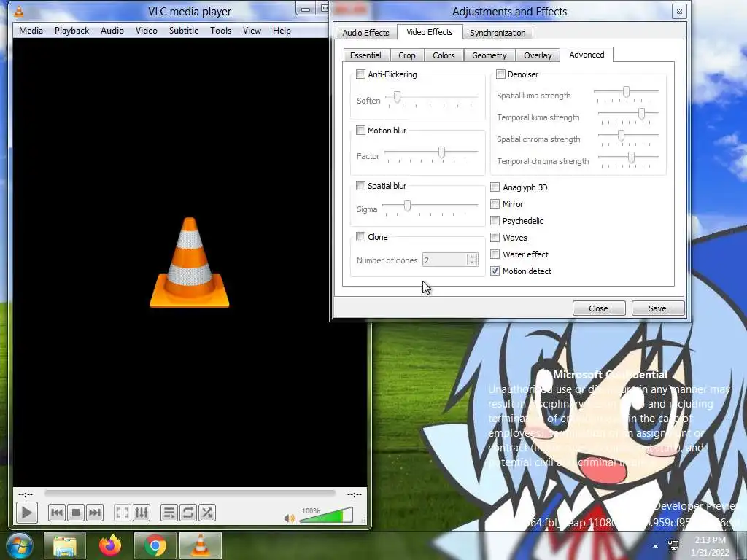Enable Psychedelic checkbox
The width and height of the screenshot is (747, 560).
495,221
